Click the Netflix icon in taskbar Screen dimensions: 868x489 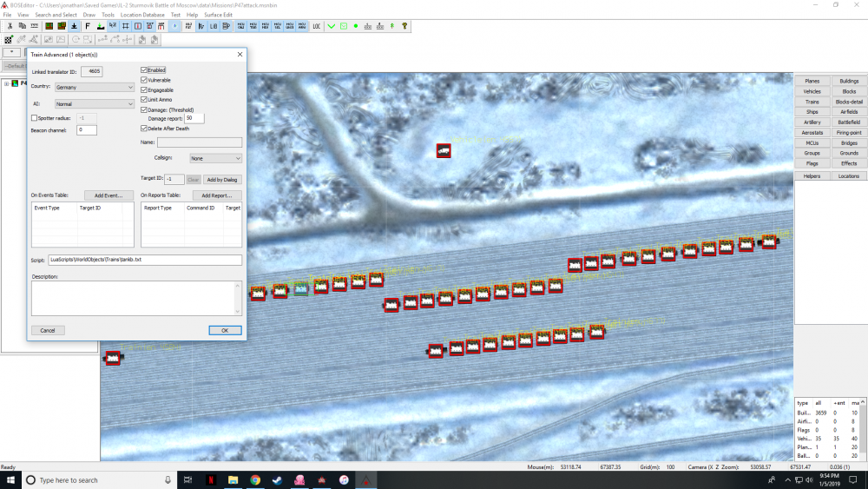pyautogui.click(x=210, y=479)
